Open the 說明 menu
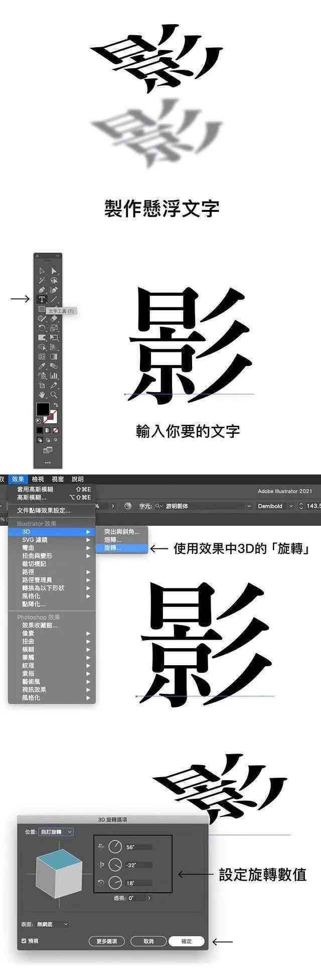The height and width of the screenshot is (980, 321). (x=78, y=479)
